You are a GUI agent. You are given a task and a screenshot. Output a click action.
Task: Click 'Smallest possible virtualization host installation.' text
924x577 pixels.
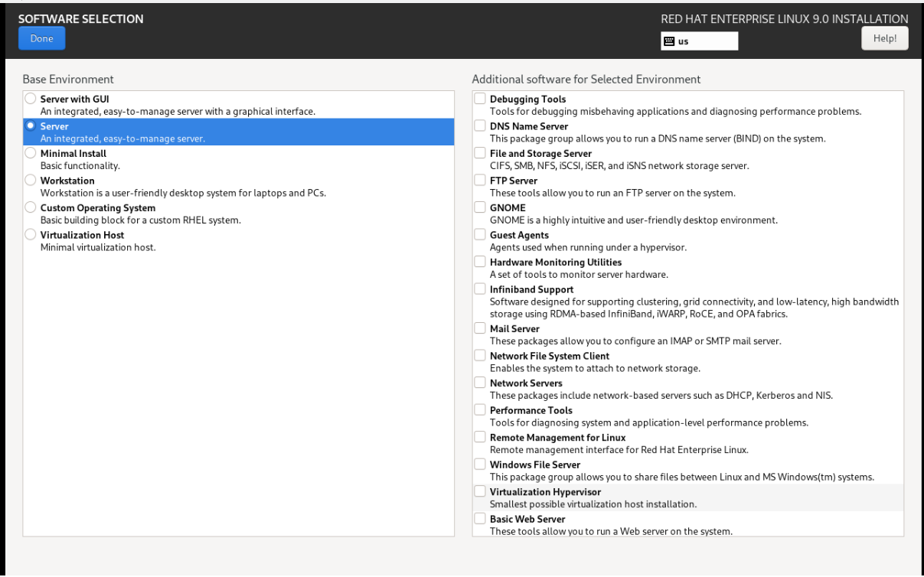(x=593, y=504)
